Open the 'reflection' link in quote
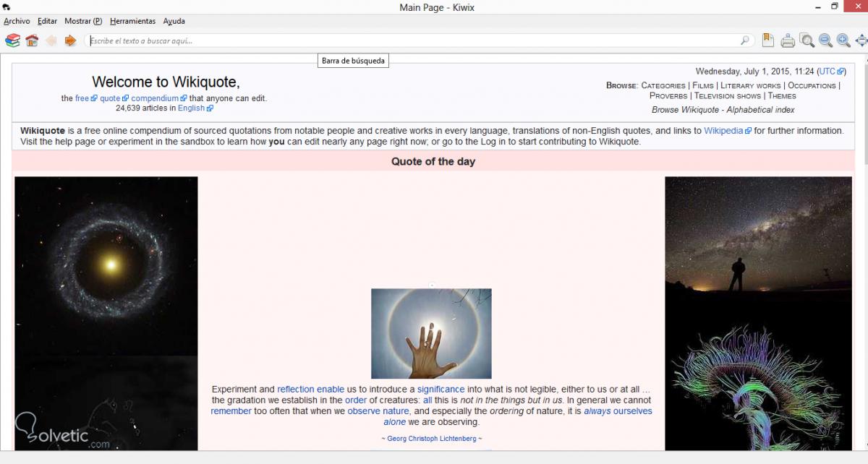This screenshot has width=868, height=464. [295, 390]
